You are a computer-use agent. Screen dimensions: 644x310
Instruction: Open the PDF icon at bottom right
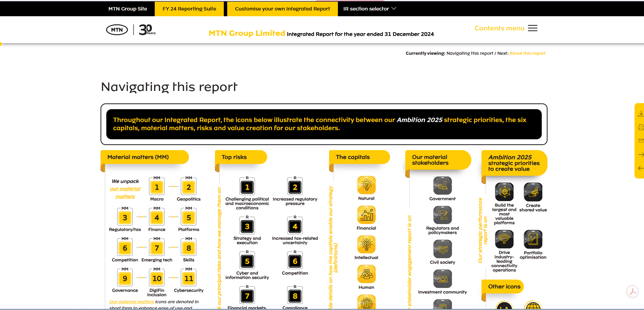[632, 291]
